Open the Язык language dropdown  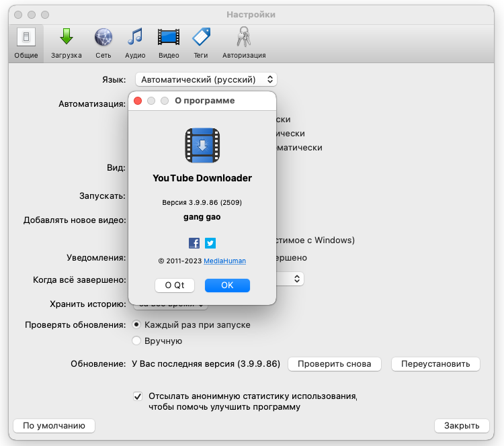click(206, 79)
